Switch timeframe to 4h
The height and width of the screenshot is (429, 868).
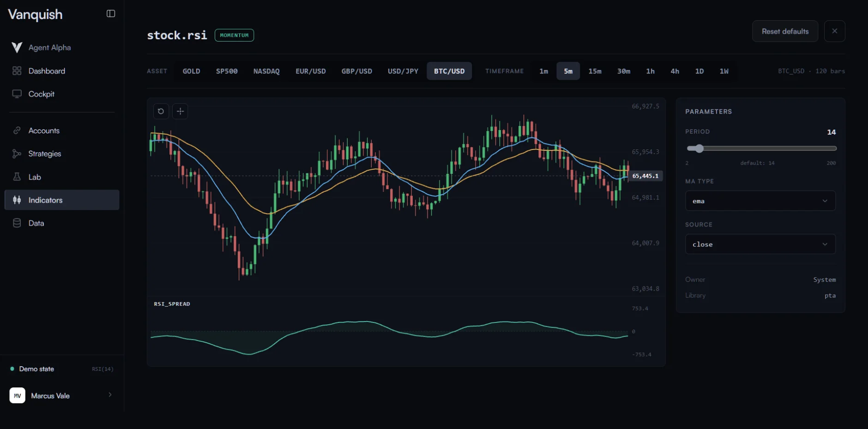(675, 71)
